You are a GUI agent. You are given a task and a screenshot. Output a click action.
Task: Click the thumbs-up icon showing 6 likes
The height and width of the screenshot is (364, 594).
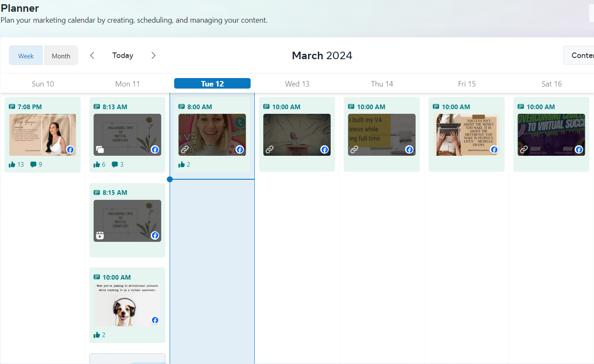tap(97, 165)
